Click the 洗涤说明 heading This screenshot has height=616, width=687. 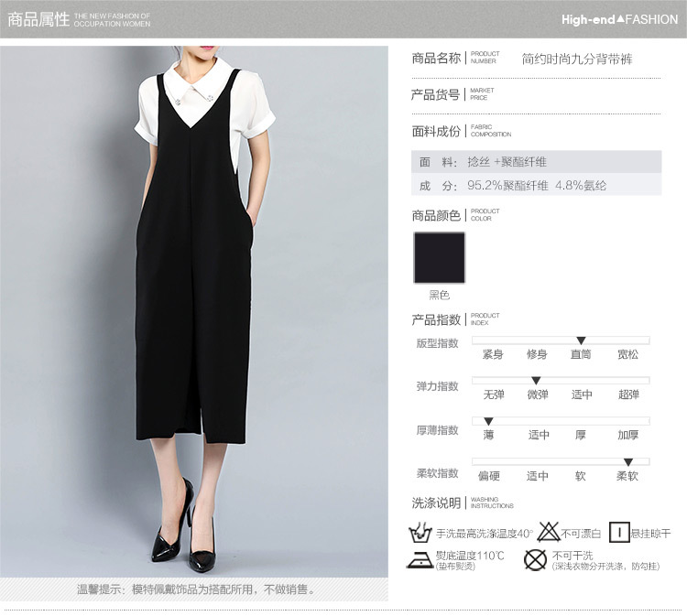pyautogui.click(x=436, y=503)
